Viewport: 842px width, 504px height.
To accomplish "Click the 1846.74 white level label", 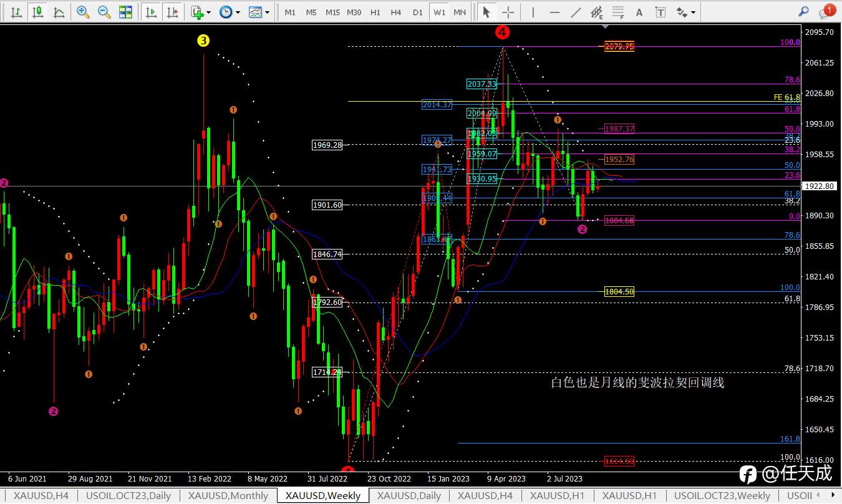I will click(x=327, y=254).
